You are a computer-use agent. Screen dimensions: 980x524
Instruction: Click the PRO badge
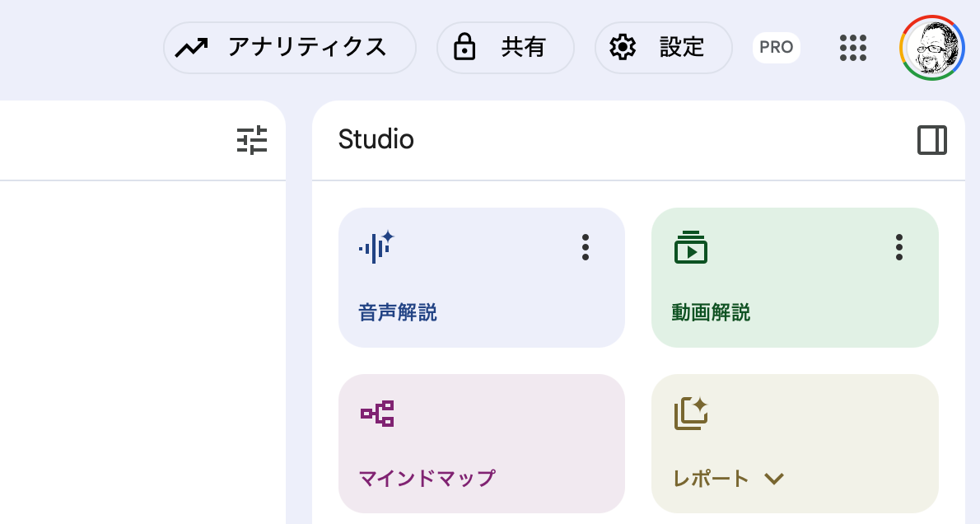(x=776, y=48)
